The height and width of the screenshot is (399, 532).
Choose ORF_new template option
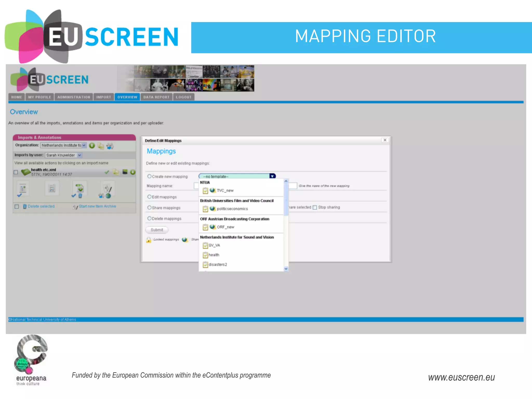[225, 227]
